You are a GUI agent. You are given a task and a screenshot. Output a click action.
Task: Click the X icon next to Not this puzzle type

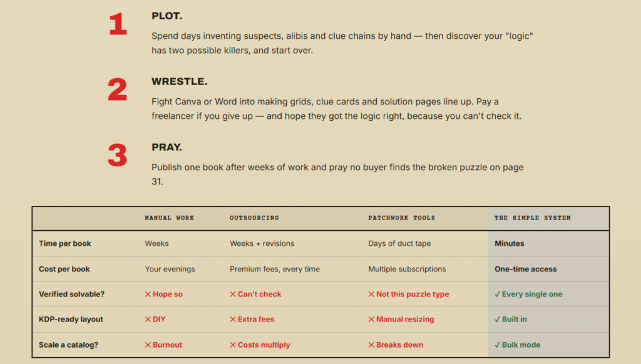(x=371, y=294)
